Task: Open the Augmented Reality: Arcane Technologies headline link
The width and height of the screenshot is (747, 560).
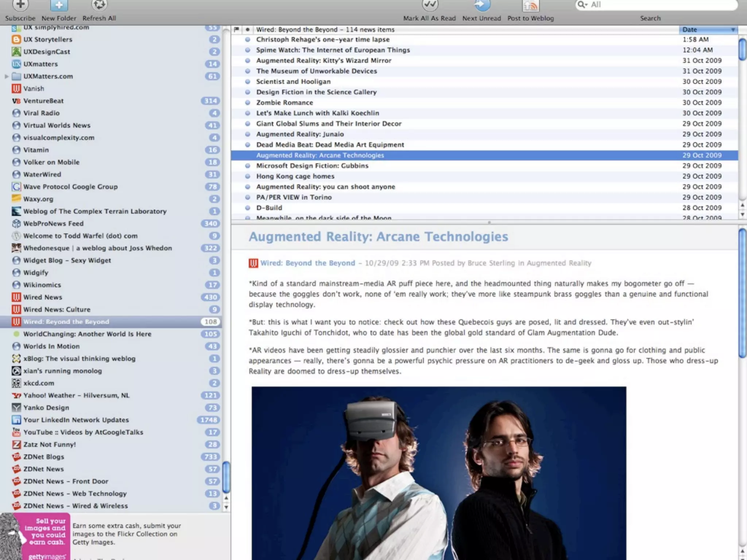Action: point(378,236)
